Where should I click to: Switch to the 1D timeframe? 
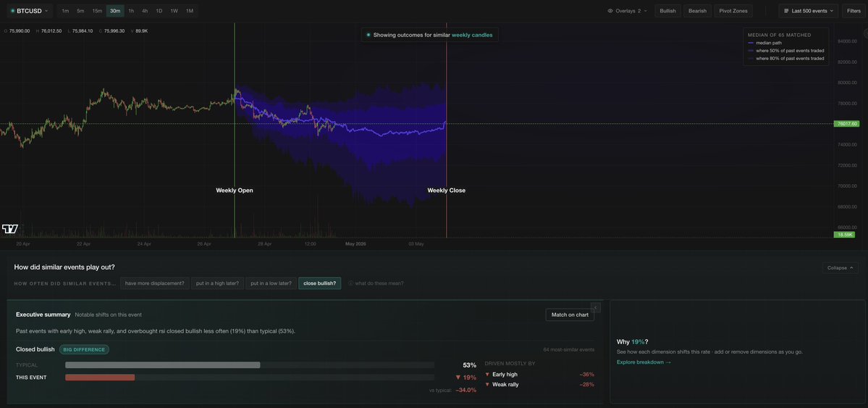[x=159, y=11]
